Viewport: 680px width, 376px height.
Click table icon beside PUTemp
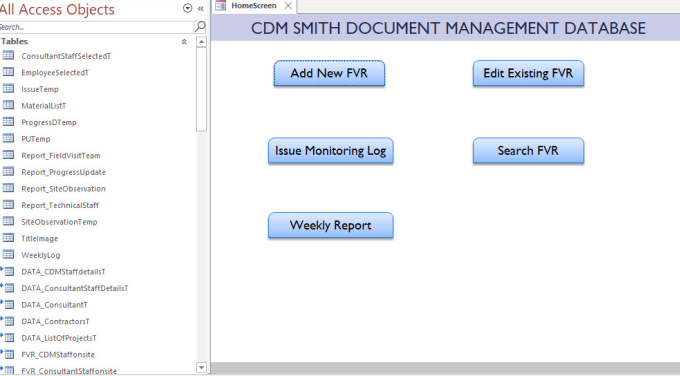[x=8, y=138]
